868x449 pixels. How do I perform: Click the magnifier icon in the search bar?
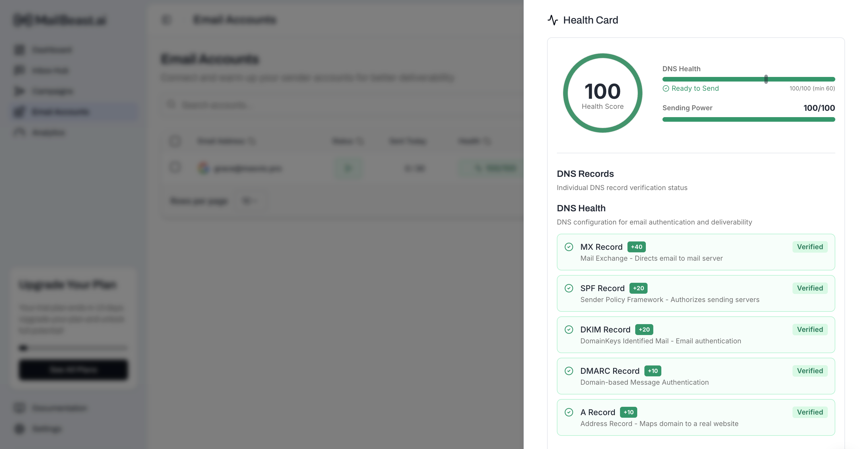pyautogui.click(x=171, y=105)
